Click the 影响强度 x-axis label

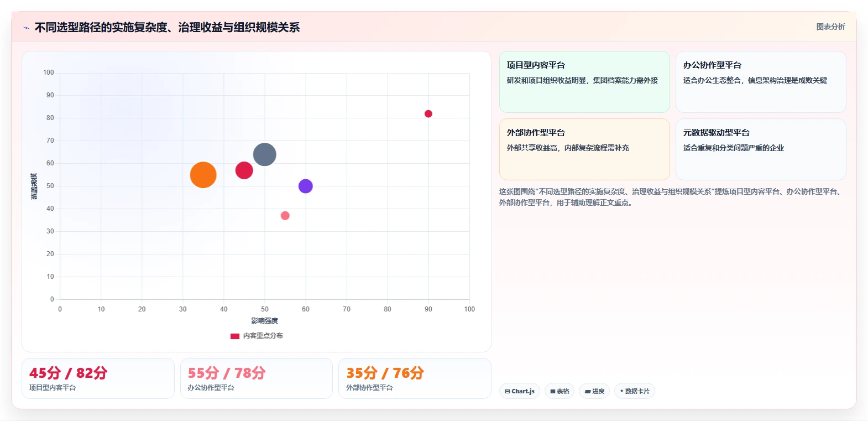pos(265,321)
